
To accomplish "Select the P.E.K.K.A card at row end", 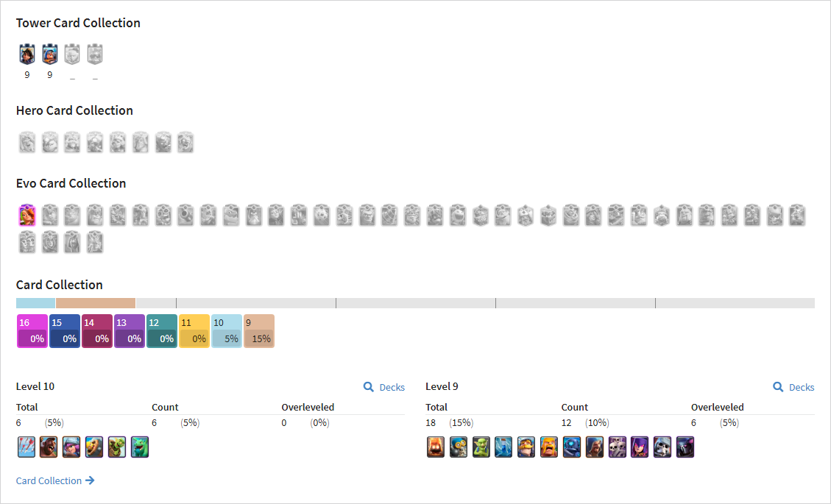I will 685,447.
